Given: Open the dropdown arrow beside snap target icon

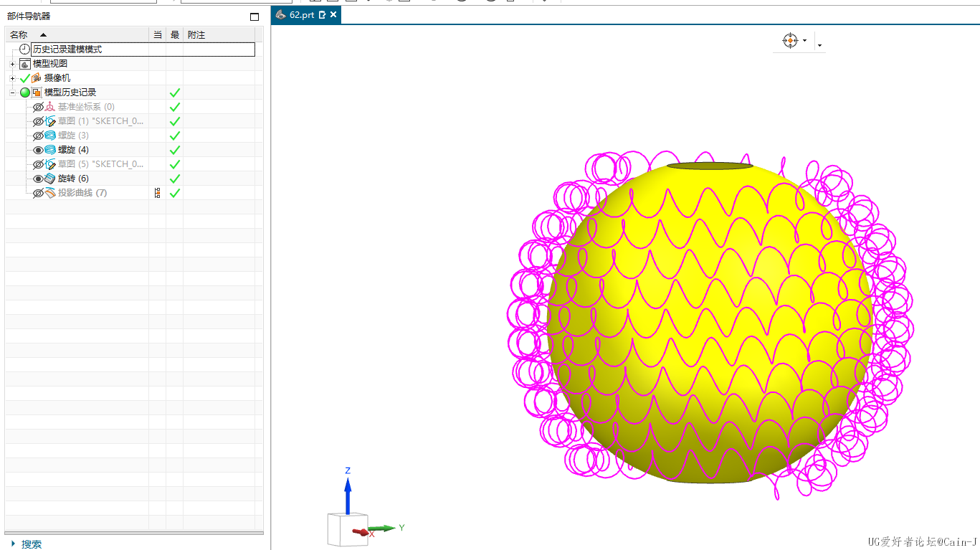Looking at the screenshot, I should (x=804, y=41).
